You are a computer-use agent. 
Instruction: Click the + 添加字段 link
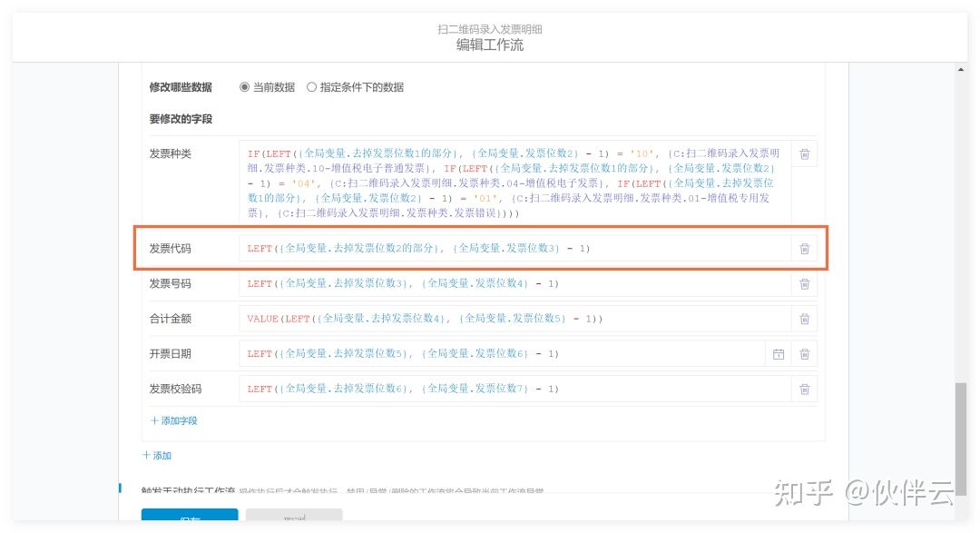pos(173,420)
